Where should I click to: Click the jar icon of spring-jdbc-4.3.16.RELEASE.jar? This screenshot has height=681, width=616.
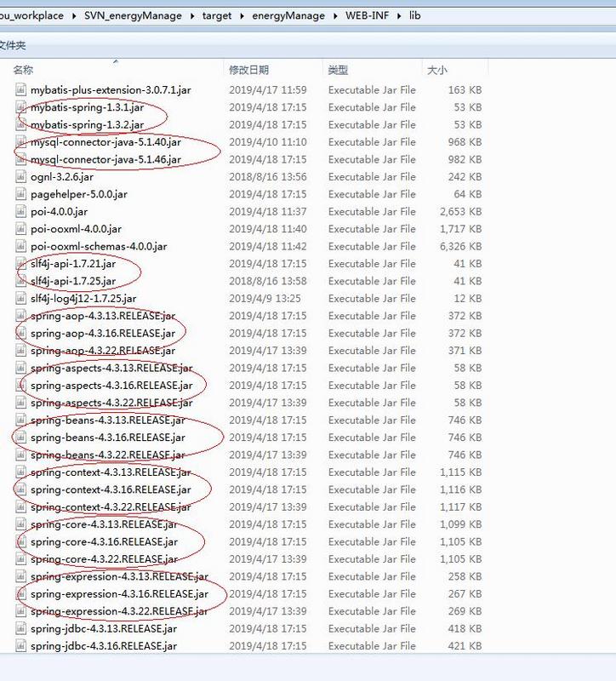pyautogui.click(x=20, y=646)
